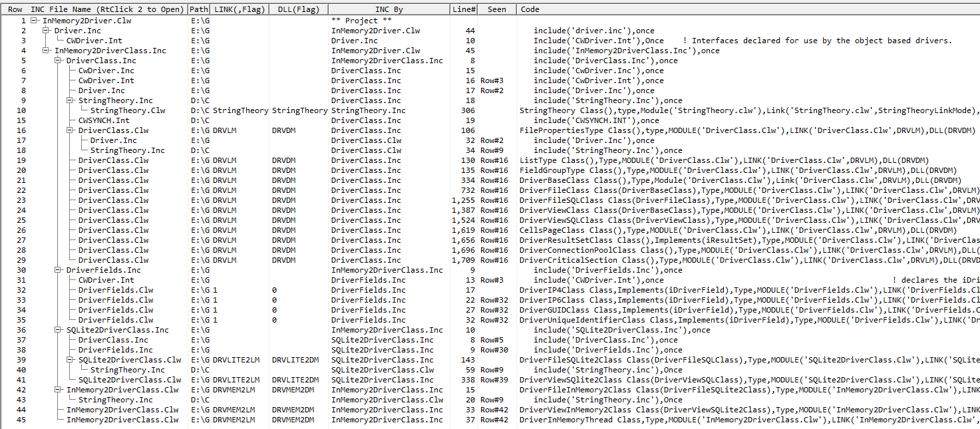Select the CwDriver.Int item in row 3
This screenshot has height=429, width=980.
point(94,41)
